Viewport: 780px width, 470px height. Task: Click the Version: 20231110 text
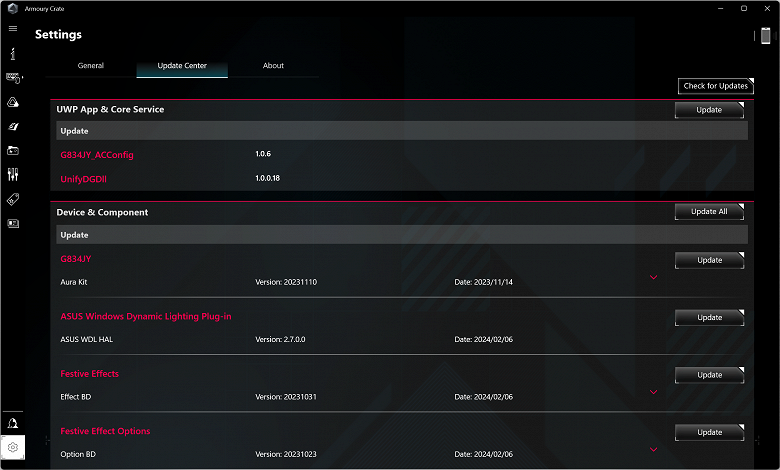pos(286,282)
